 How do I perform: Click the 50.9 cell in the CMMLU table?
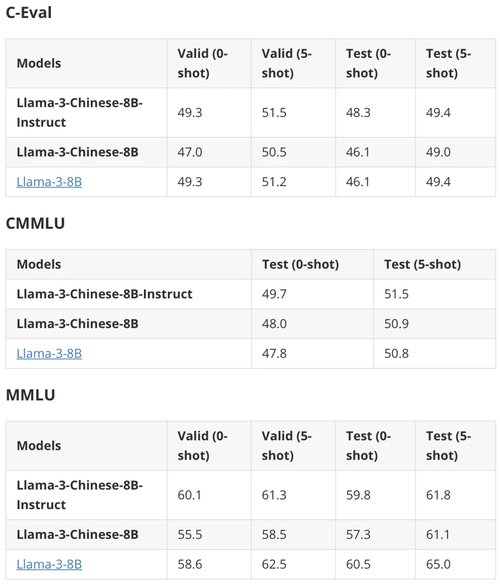(x=397, y=323)
